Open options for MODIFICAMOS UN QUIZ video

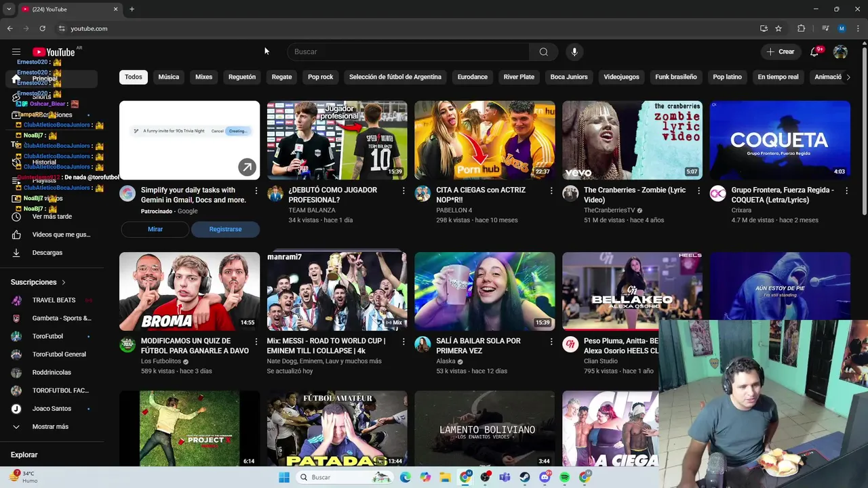(x=256, y=342)
